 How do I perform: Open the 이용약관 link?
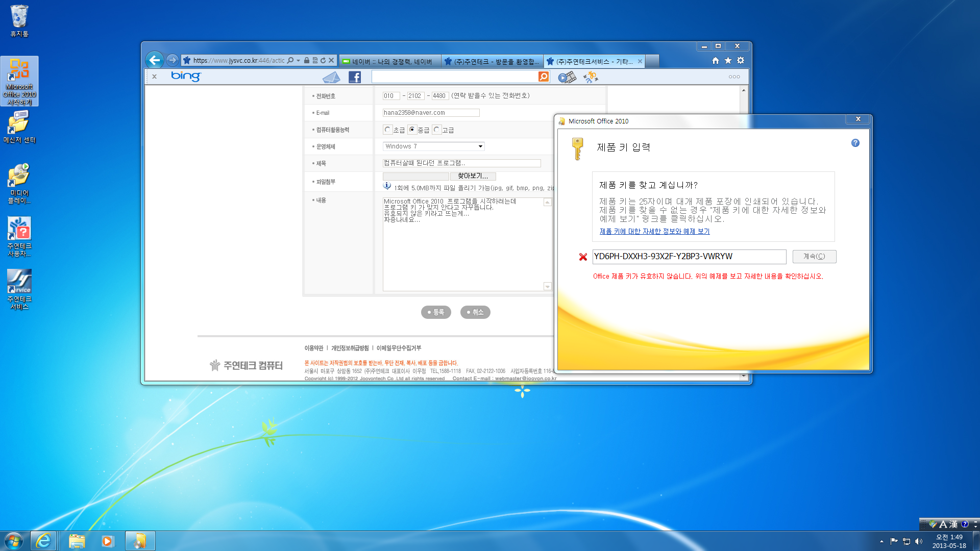(x=314, y=348)
